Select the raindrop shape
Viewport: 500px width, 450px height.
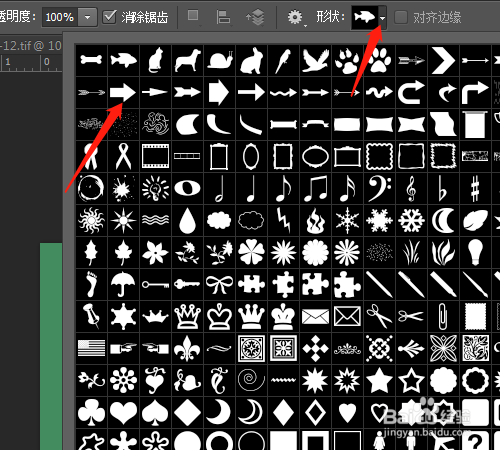tap(187, 220)
